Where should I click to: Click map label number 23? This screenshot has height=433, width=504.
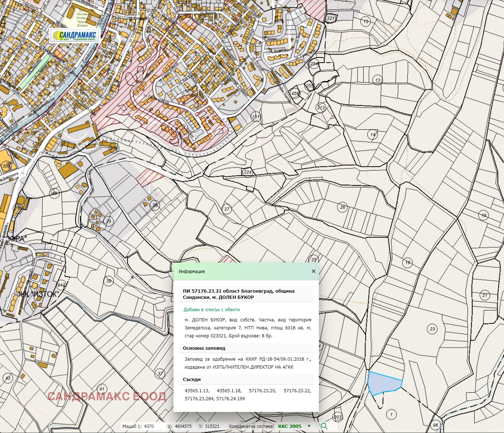pyautogui.click(x=432, y=329)
